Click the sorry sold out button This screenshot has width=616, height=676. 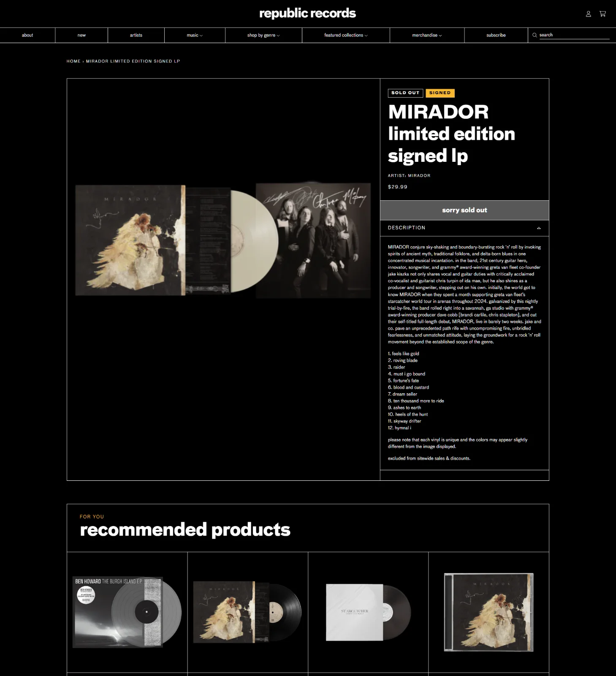pyautogui.click(x=464, y=210)
